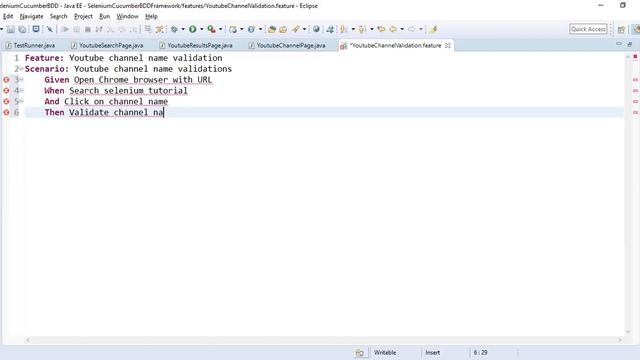Screen dimensions: 640x360
Task: Click the Next Annotation icon
Action: click(x=343, y=29)
